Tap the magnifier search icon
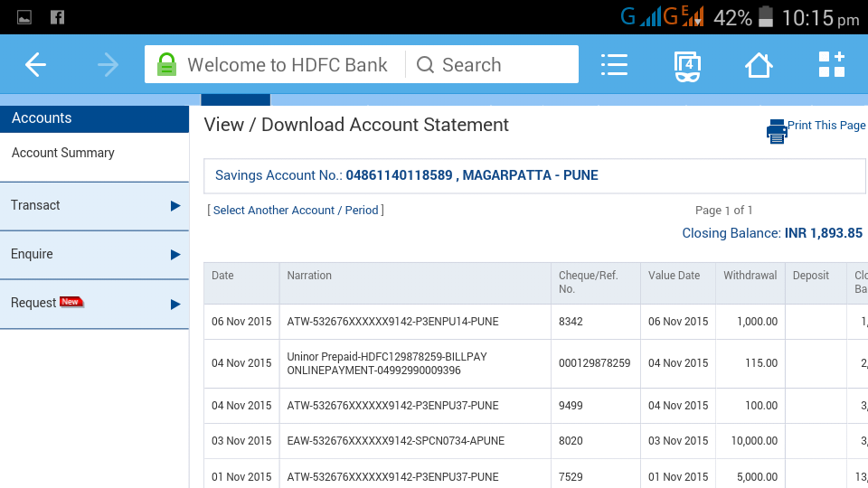Screen dimensions: 868x488 tap(425, 65)
